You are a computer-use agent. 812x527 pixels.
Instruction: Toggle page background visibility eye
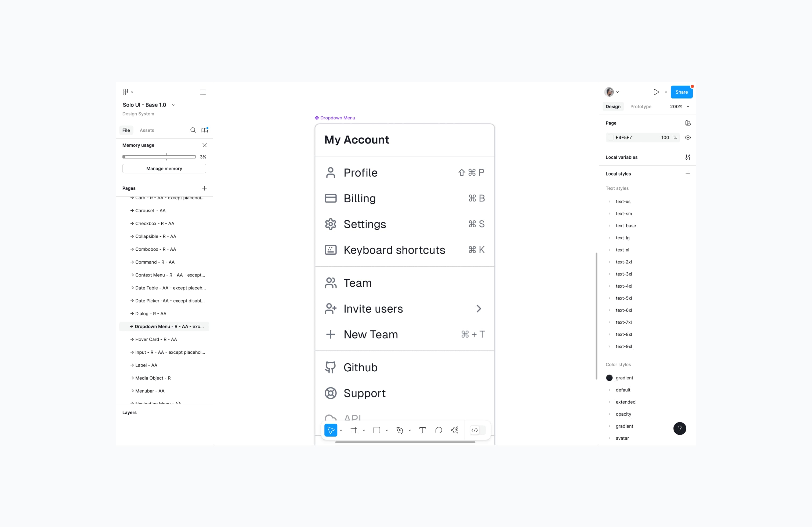pos(688,138)
